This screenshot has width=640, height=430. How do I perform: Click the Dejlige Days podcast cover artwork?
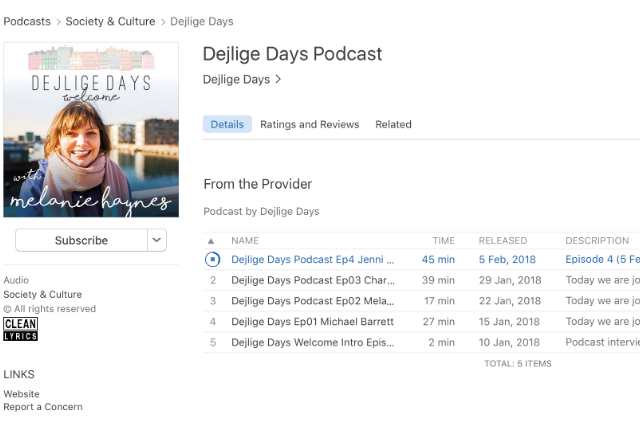(x=91, y=130)
